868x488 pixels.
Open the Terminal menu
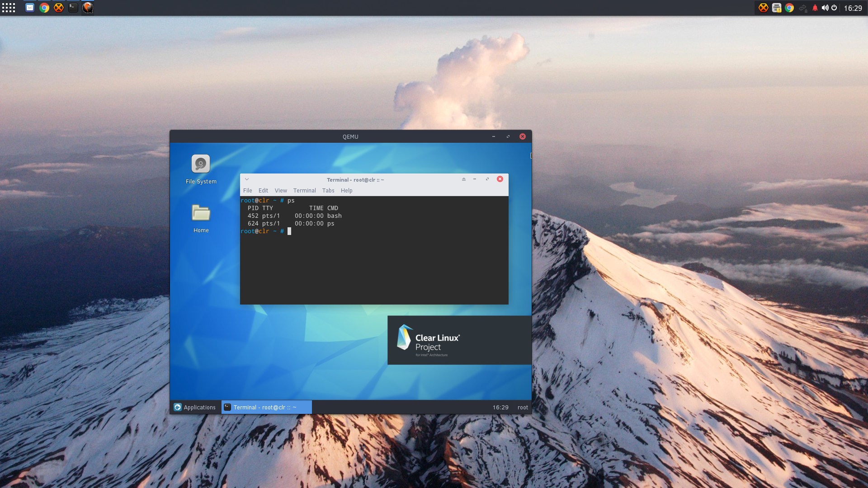305,191
